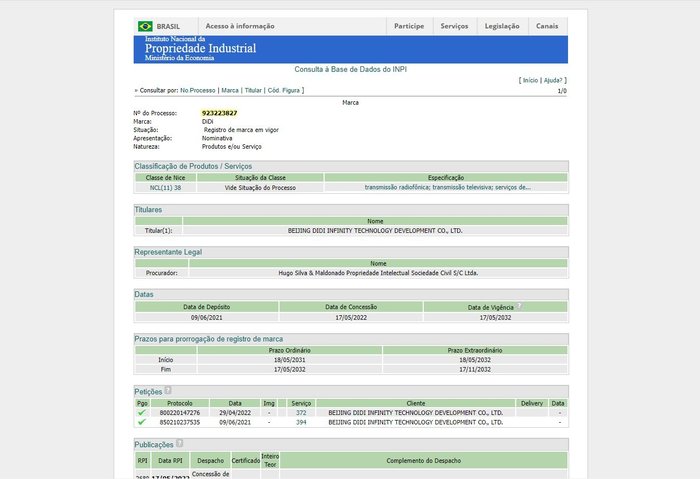Image resolution: width=700 pixels, height=479 pixels.
Task: Click the Brazil flag icon
Action: [x=145, y=26]
